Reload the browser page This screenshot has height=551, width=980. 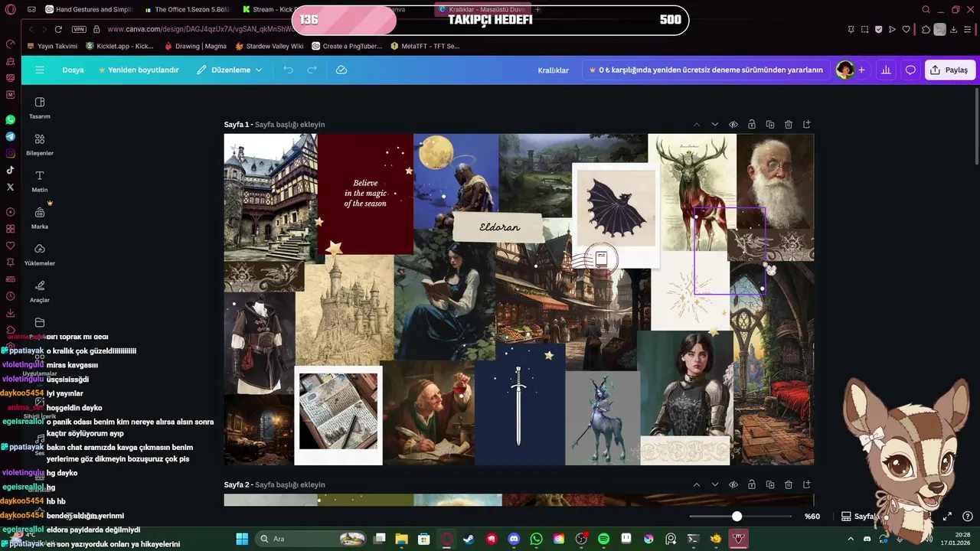(58, 29)
